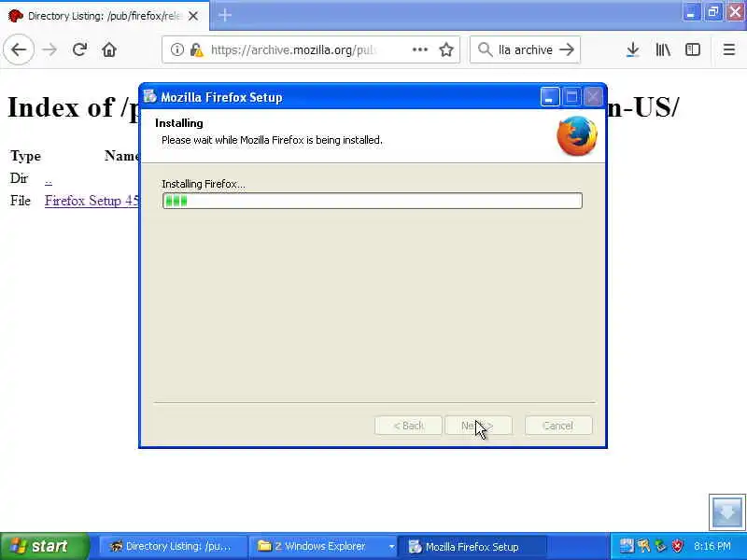
Task: Click the Type column header
Action: coord(26,156)
